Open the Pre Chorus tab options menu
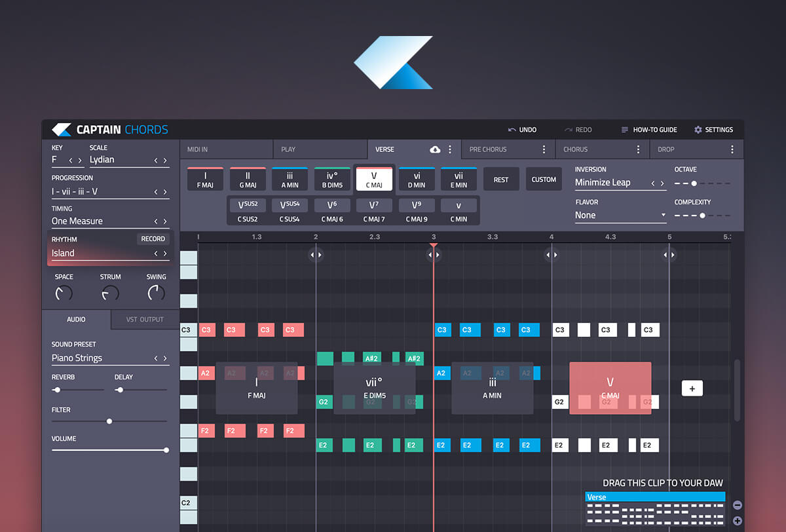 pyautogui.click(x=544, y=149)
